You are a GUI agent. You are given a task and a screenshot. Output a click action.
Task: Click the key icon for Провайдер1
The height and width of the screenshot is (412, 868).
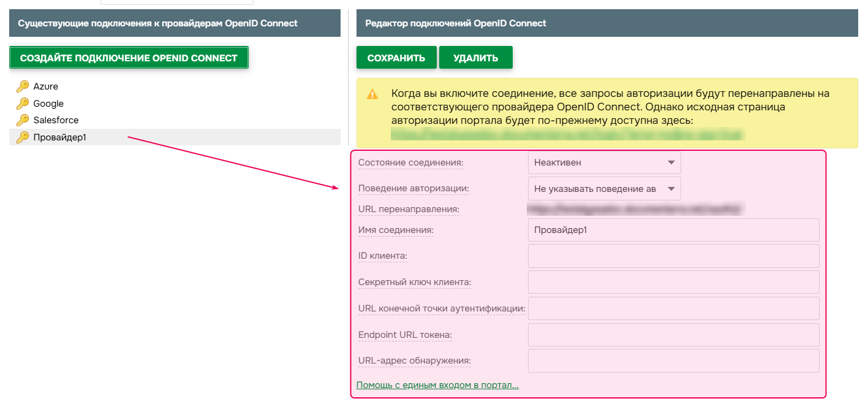[x=23, y=137]
